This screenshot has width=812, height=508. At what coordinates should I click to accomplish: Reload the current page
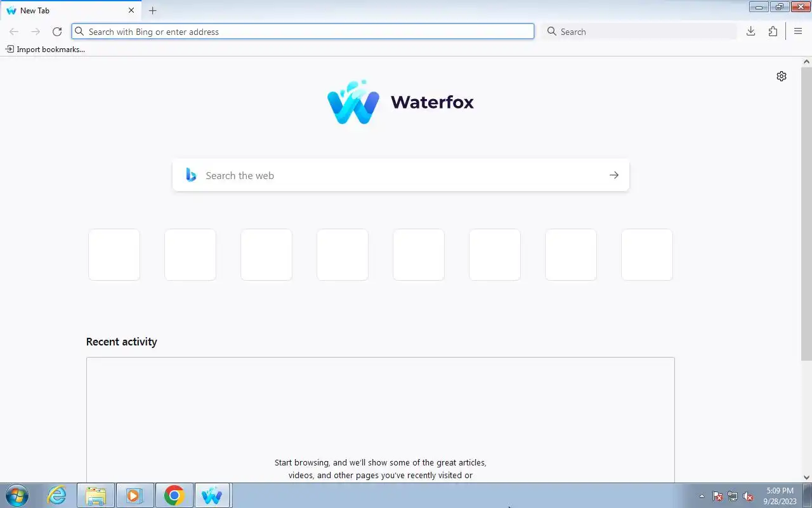[x=57, y=32]
